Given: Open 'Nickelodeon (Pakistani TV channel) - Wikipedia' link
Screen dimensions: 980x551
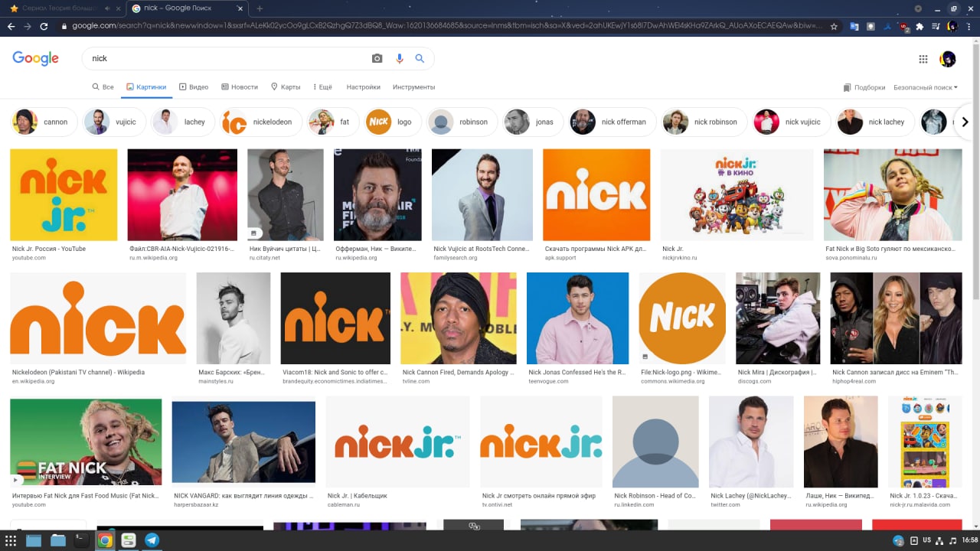Looking at the screenshot, I should pos(78,373).
